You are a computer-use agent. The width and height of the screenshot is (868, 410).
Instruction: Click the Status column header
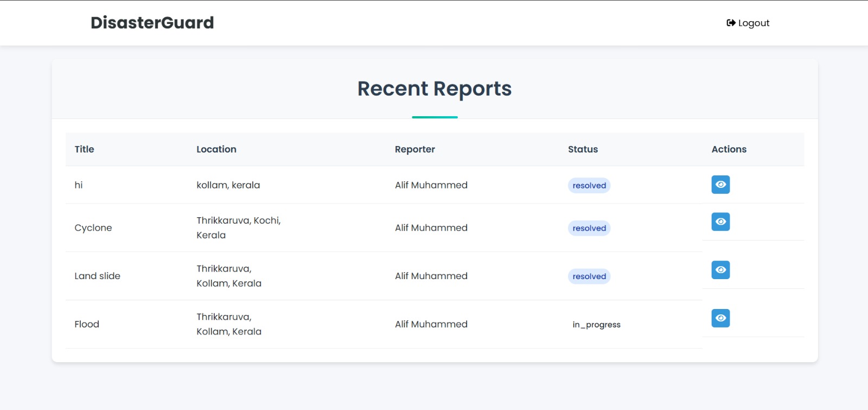click(x=583, y=149)
